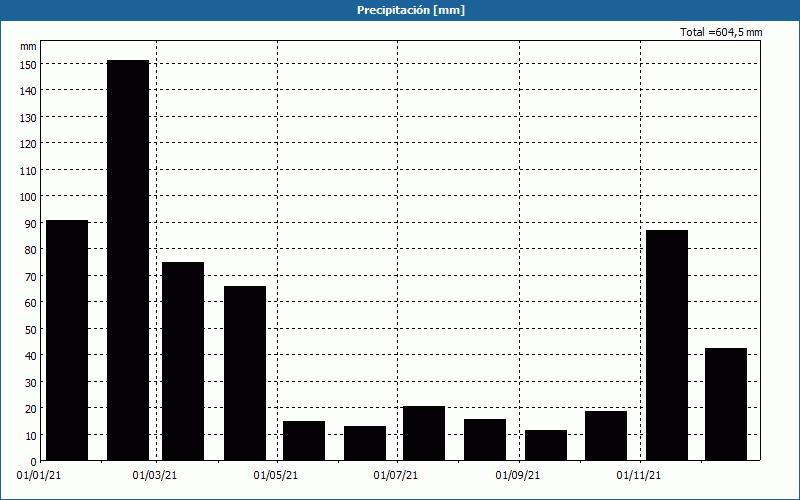Click the '01/07/21' x-axis date label
The width and height of the screenshot is (800, 500).
pos(395,476)
